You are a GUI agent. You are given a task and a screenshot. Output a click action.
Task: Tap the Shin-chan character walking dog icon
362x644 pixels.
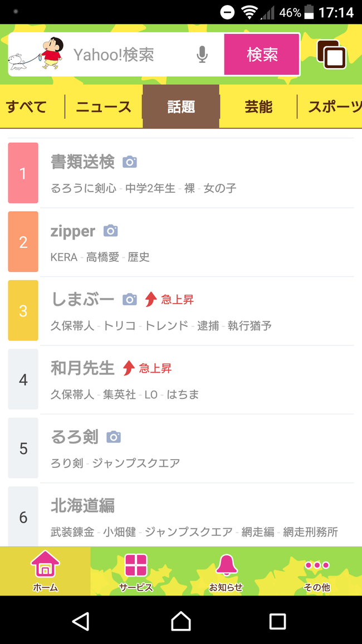point(35,54)
